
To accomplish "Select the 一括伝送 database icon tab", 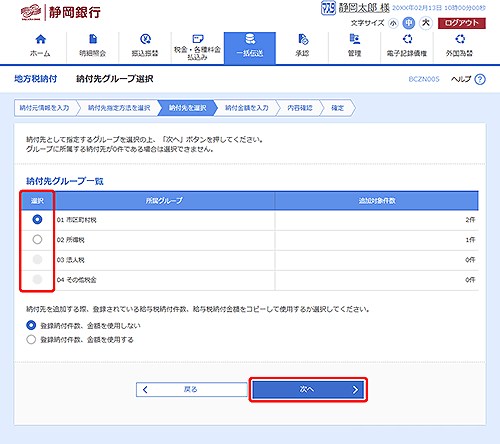I will coord(250,39).
